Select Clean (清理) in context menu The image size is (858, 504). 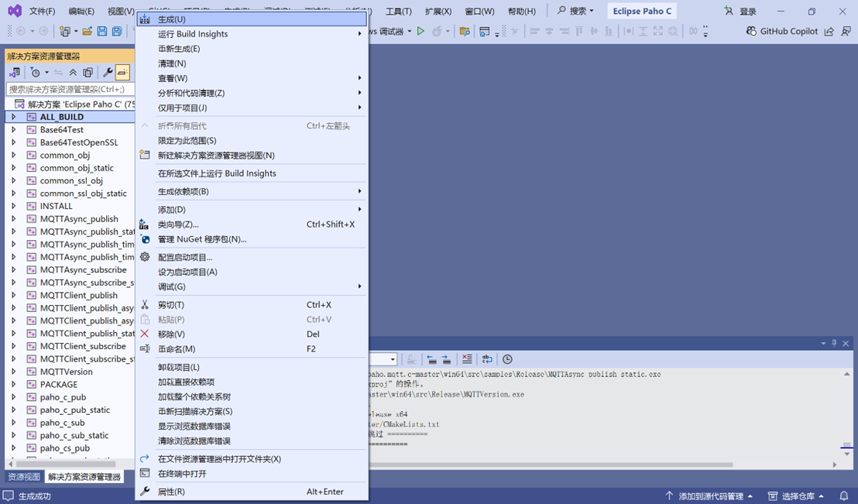pos(252,63)
